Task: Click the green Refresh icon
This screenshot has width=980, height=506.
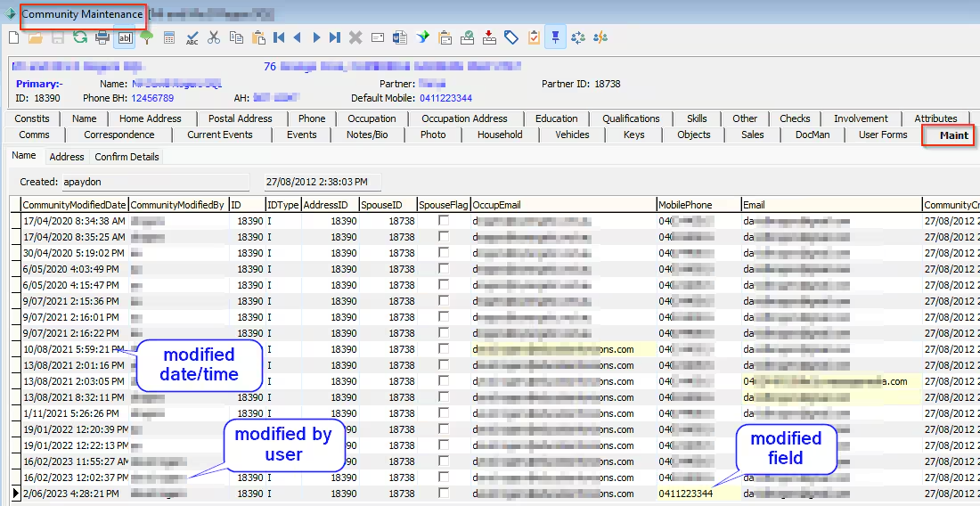Action: point(80,37)
